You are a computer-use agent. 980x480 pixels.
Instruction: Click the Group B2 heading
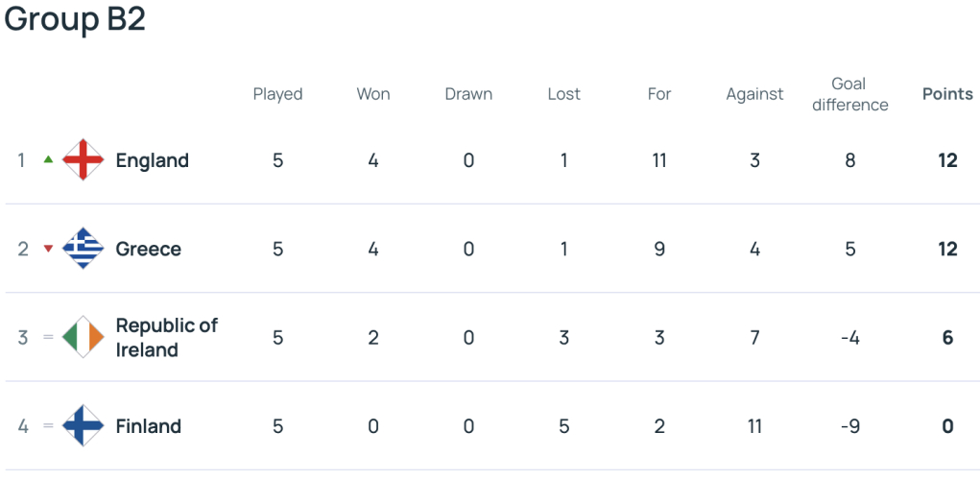75,19
